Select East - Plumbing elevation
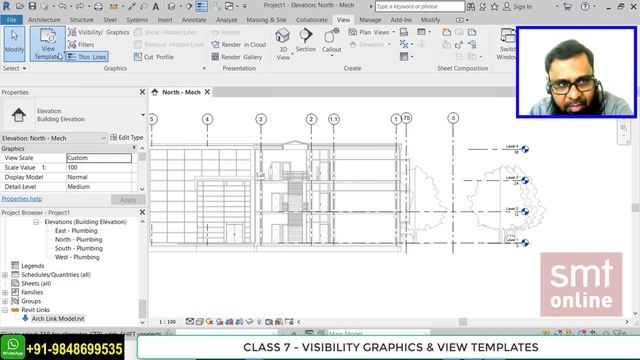This screenshot has height=360, width=640. click(x=76, y=231)
